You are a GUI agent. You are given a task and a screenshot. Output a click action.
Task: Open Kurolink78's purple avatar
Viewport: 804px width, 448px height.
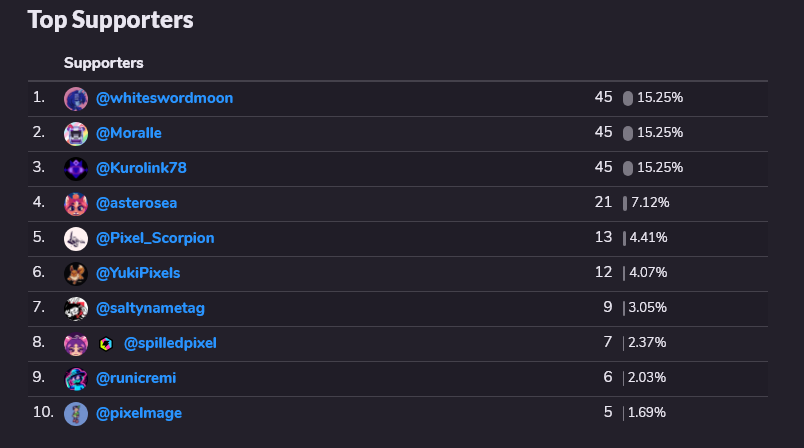(76, 169)
